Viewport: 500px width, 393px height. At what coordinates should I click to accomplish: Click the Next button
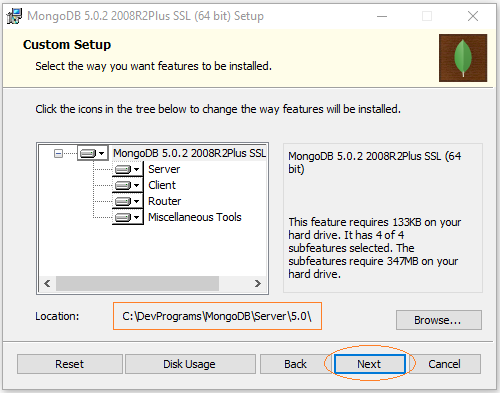(370, 364)
